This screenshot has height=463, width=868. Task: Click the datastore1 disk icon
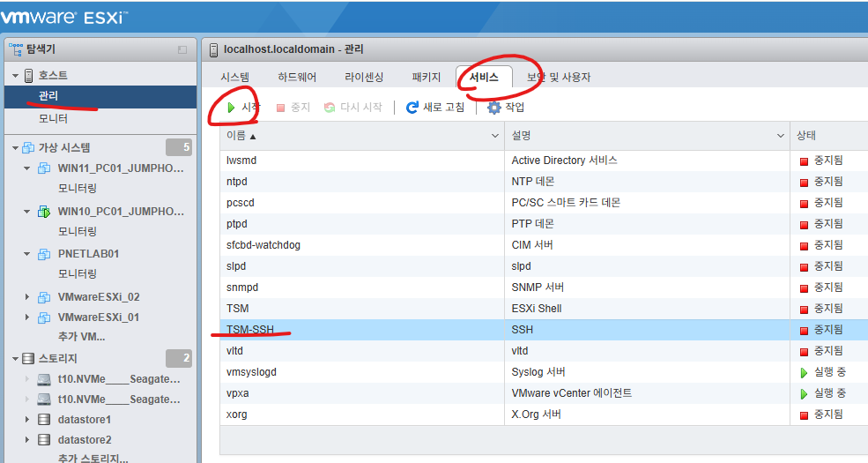click(44, 420)
